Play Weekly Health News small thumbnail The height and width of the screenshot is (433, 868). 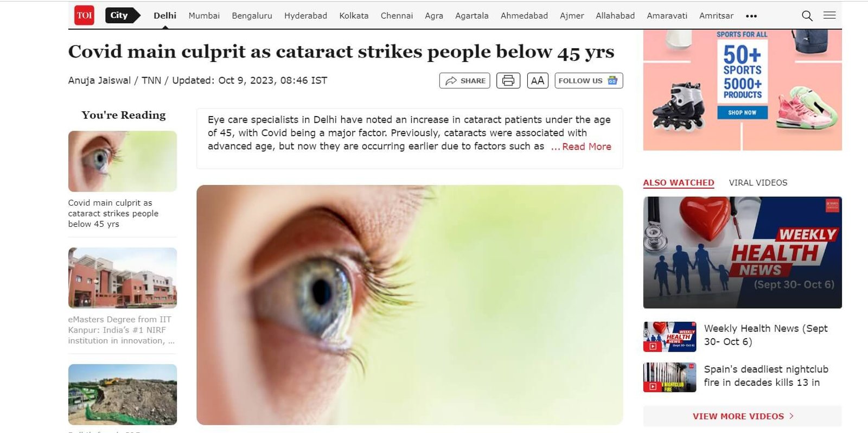tap(669, 336)
